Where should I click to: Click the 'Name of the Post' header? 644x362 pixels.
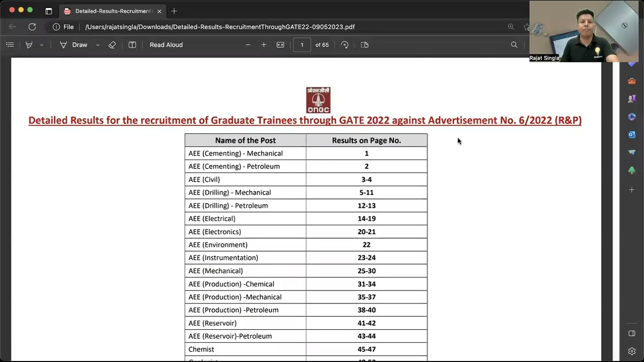[x=246, y=140]
